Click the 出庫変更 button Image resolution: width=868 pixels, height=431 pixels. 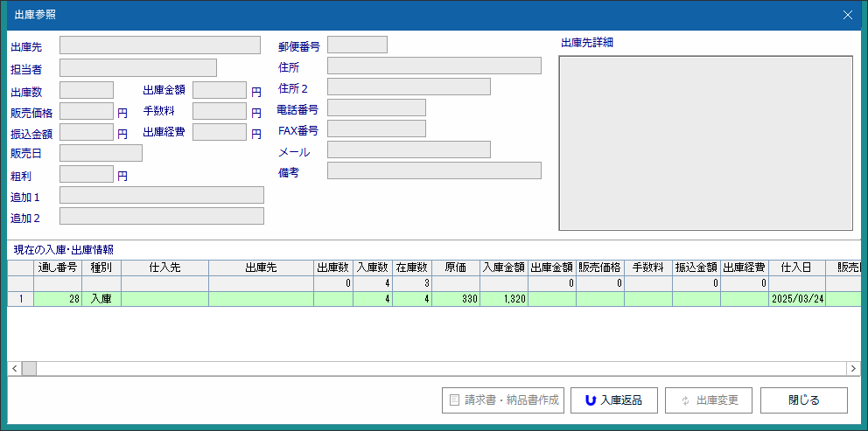pyautogui.click(x=709, y=400)
